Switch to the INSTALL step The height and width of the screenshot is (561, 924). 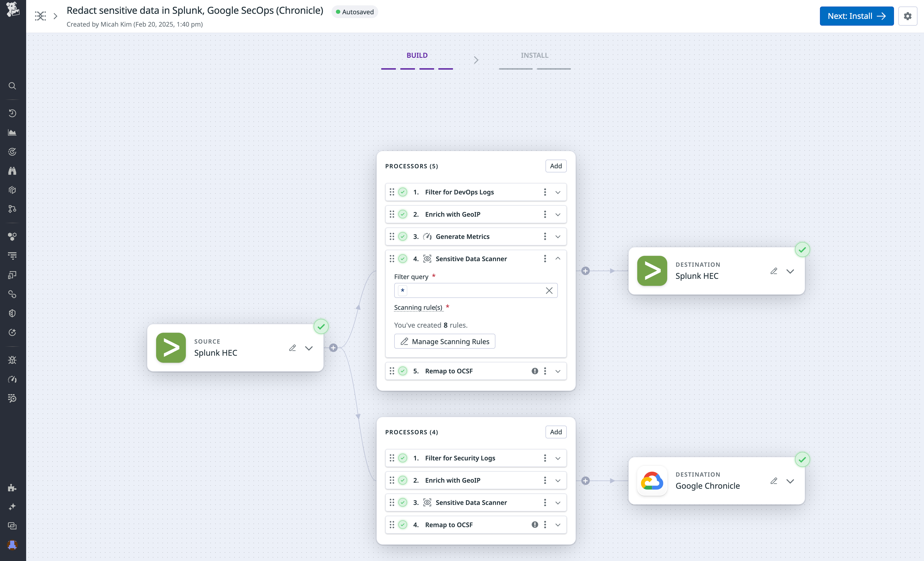pos(534,55)
